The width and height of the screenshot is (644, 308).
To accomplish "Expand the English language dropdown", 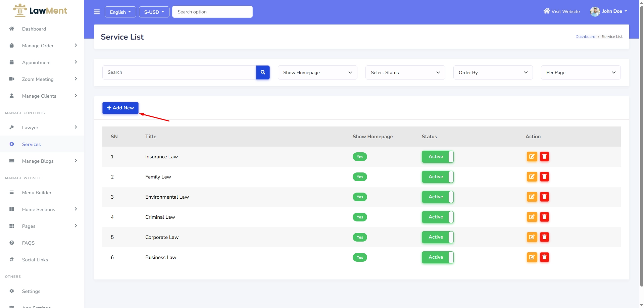I will (120, 12).
